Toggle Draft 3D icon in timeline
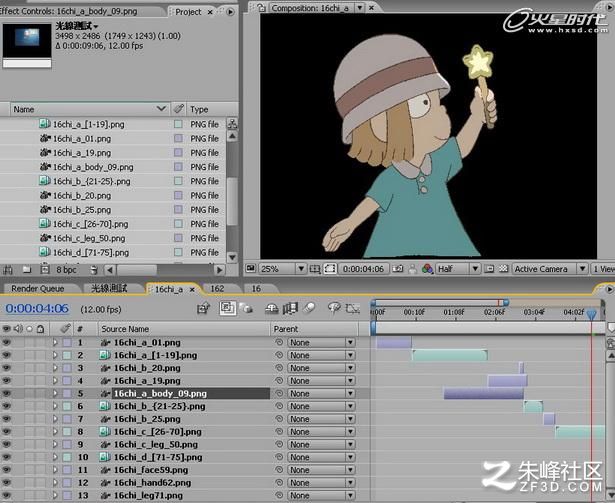The width and height of the screenshot is (615, 503). 246,309
